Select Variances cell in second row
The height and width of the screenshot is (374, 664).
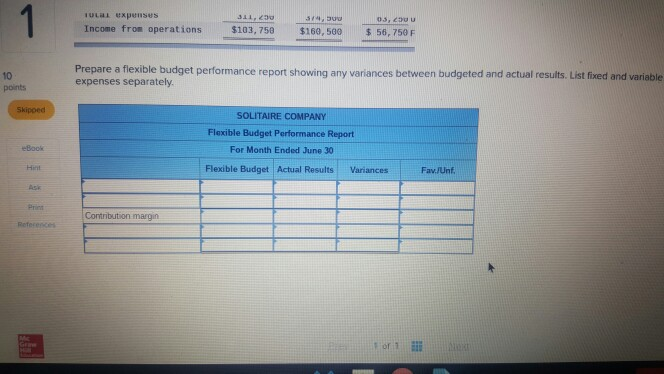click(x=368, y=202)
